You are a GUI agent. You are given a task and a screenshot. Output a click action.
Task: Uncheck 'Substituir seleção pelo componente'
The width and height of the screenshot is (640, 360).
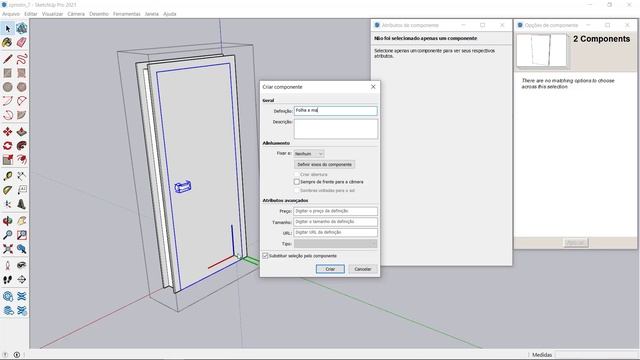(265, 256)
